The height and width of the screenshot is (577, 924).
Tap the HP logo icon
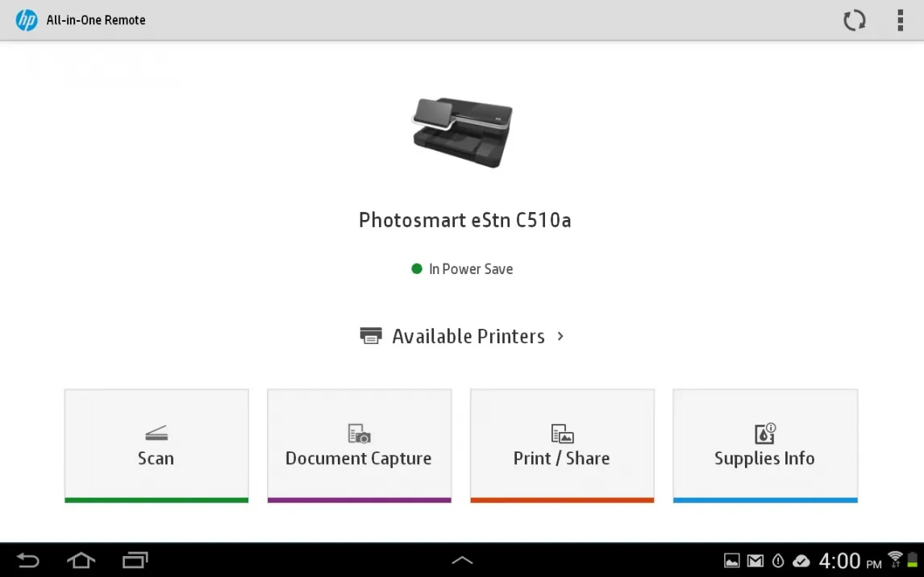pyautogui.click(x=27, y=20)
